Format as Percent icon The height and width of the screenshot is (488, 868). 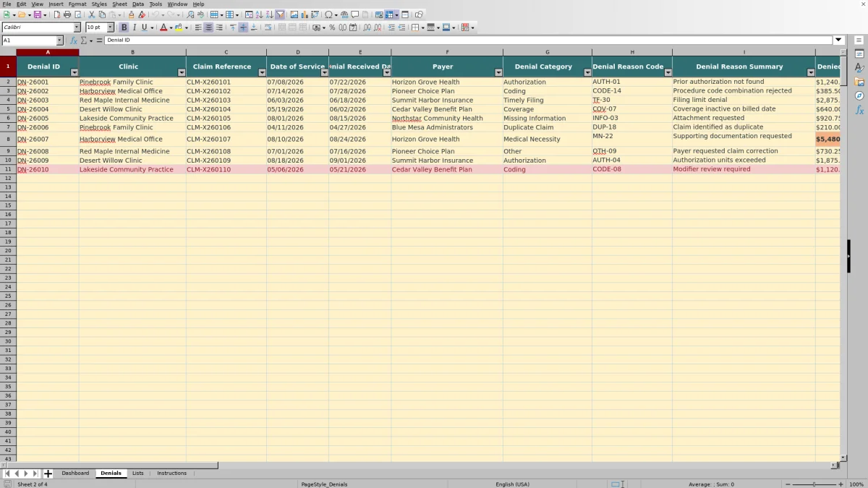(332, 27)
